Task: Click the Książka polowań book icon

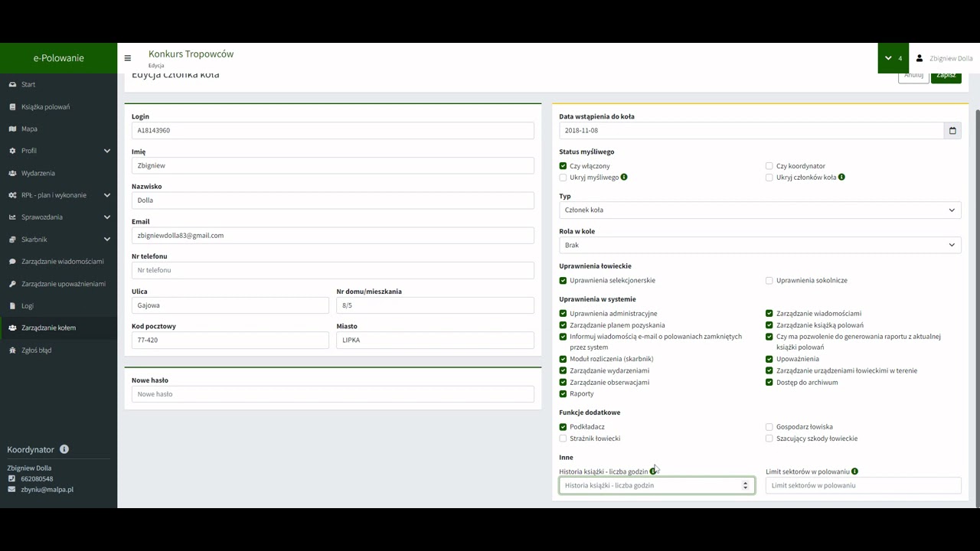Action: [12, 106]
